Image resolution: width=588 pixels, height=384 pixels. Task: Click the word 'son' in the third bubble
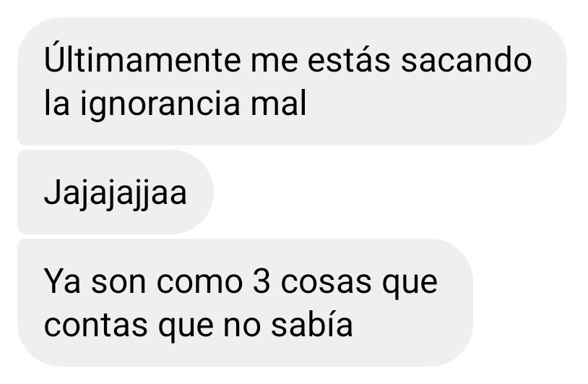point(118,283)
